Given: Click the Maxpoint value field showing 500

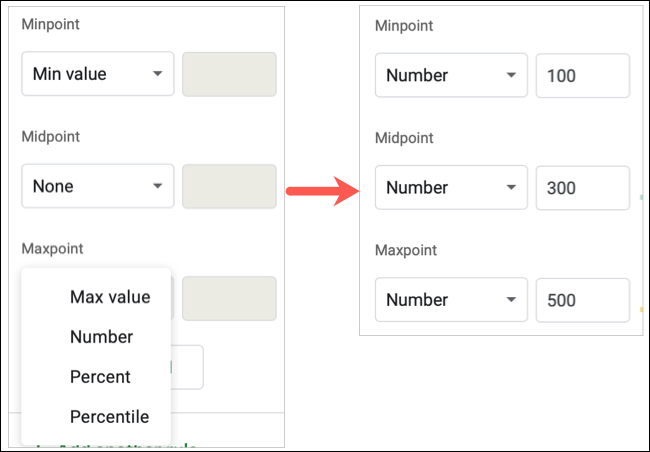Looking at the screenshot, I should pyautogui.click(x=582, y=299).
